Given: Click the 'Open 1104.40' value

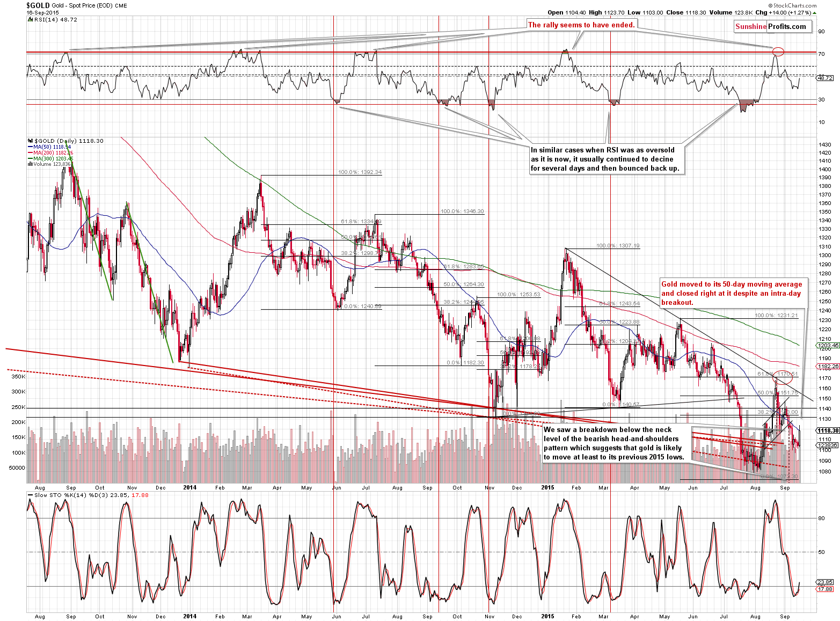Looking at the screenshot, I should pos(567,12).
